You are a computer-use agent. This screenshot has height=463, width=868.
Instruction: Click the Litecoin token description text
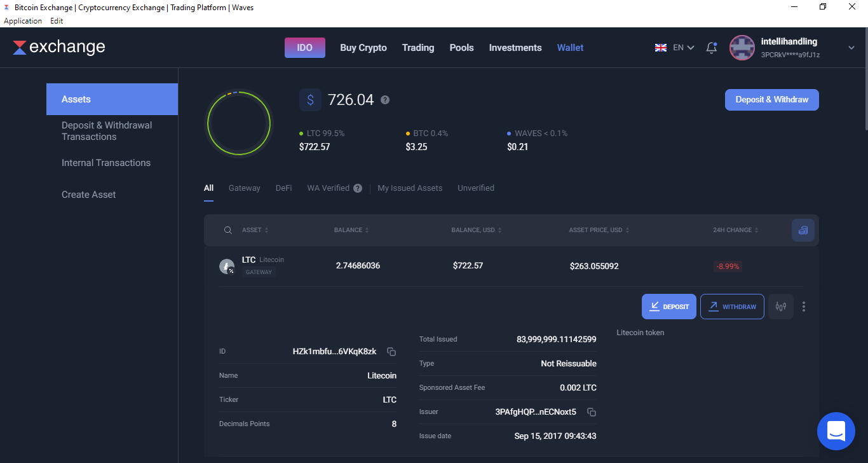(x=641, y=333)
